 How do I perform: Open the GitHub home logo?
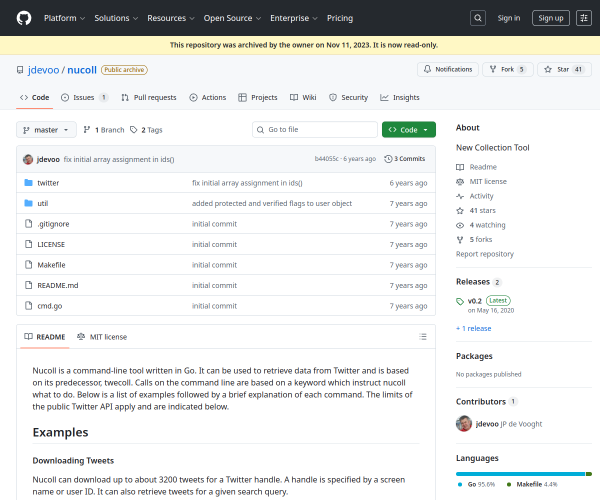point(24,18)
